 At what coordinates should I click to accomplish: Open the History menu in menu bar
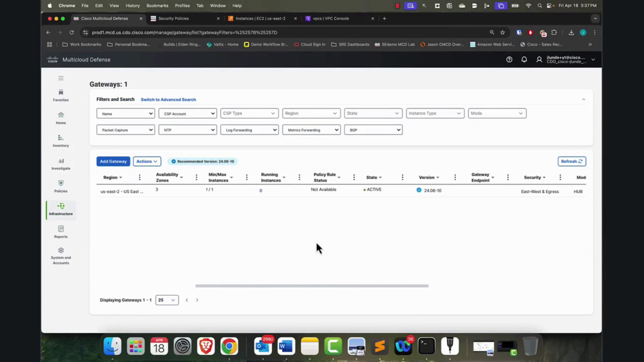132,6
